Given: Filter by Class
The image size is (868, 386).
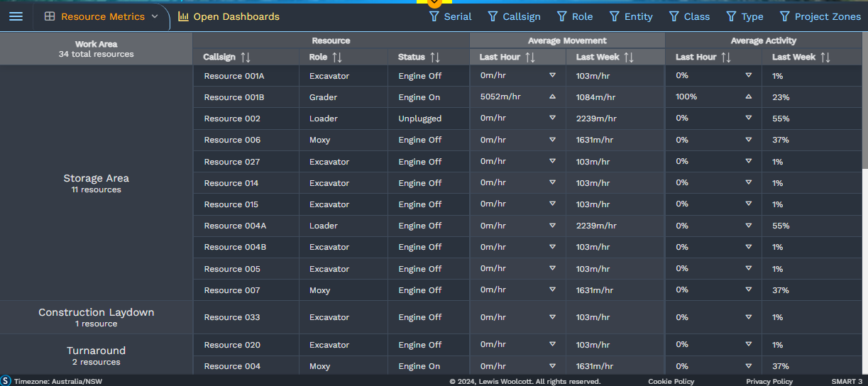Looking at the screenshot, I should 689,16.
